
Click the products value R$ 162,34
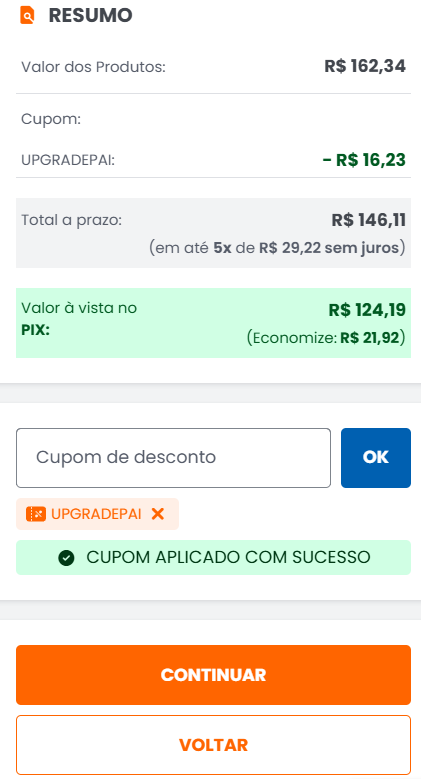point(365,66)
